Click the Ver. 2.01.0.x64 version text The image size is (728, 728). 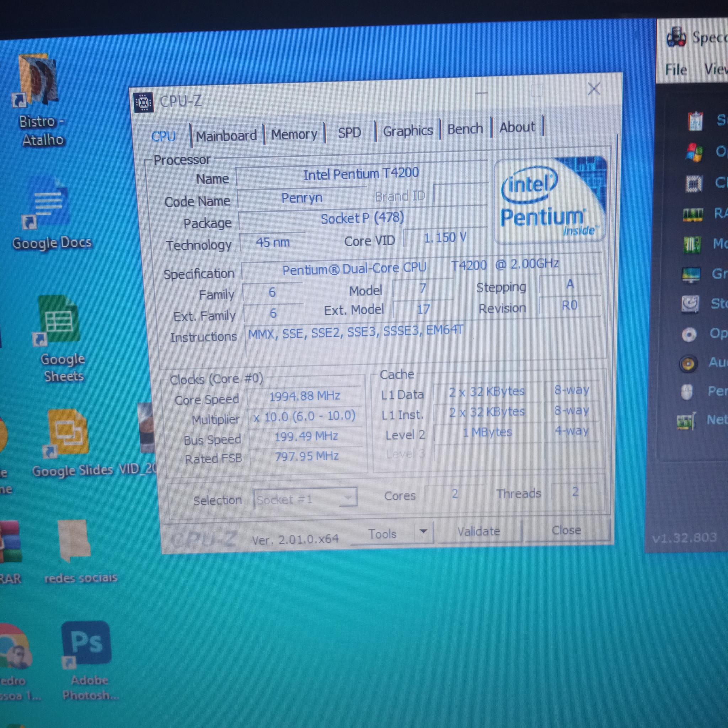pos(295,540)
